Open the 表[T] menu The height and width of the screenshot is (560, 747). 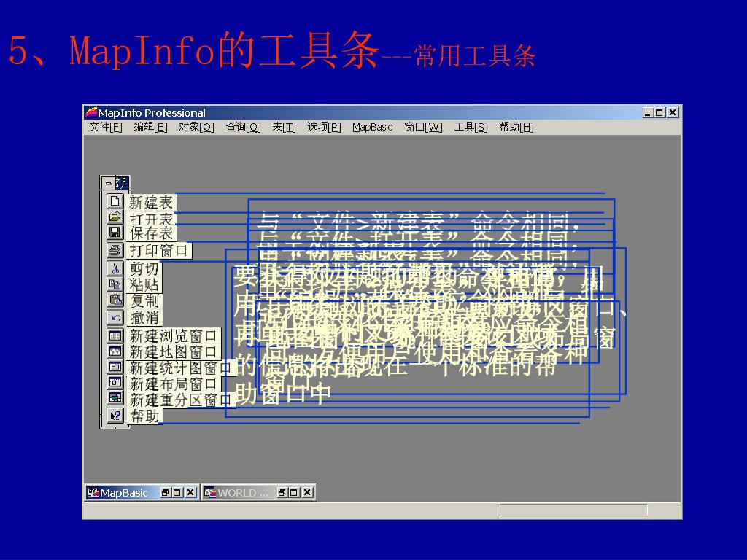pos(284,127)
